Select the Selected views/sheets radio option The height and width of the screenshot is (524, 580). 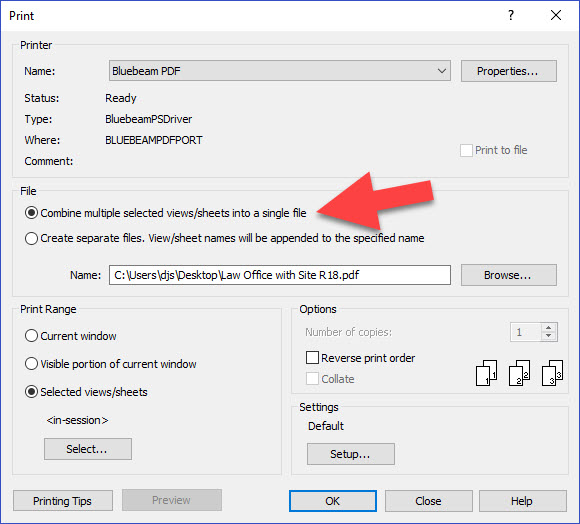pos(31,392)
